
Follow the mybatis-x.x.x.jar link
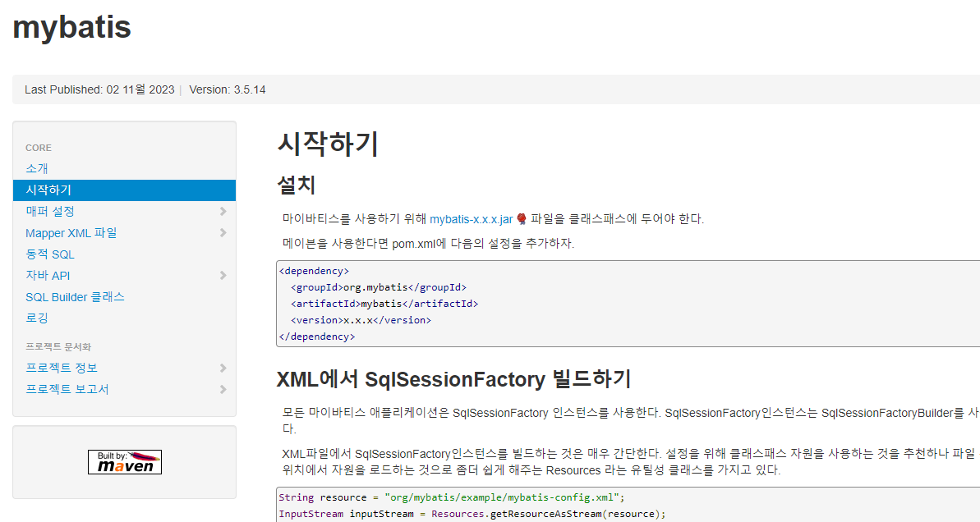[472, 219]
